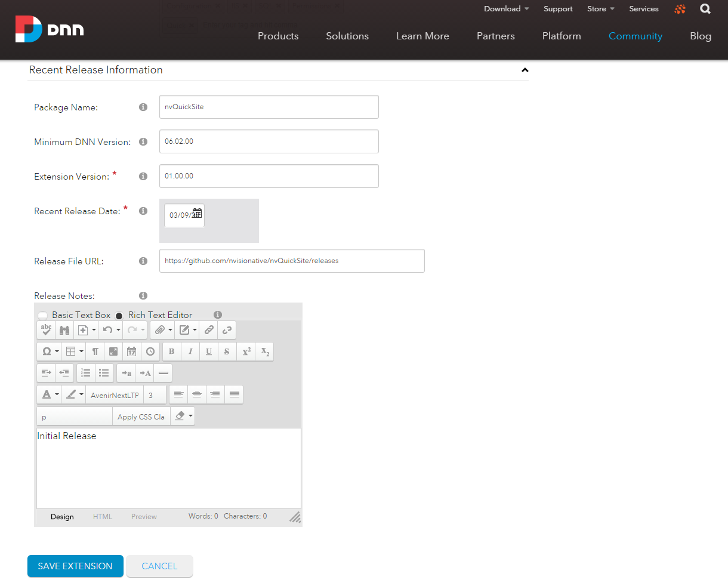
Task: Apply subscript formatting
Action: (x=265, y=351)
